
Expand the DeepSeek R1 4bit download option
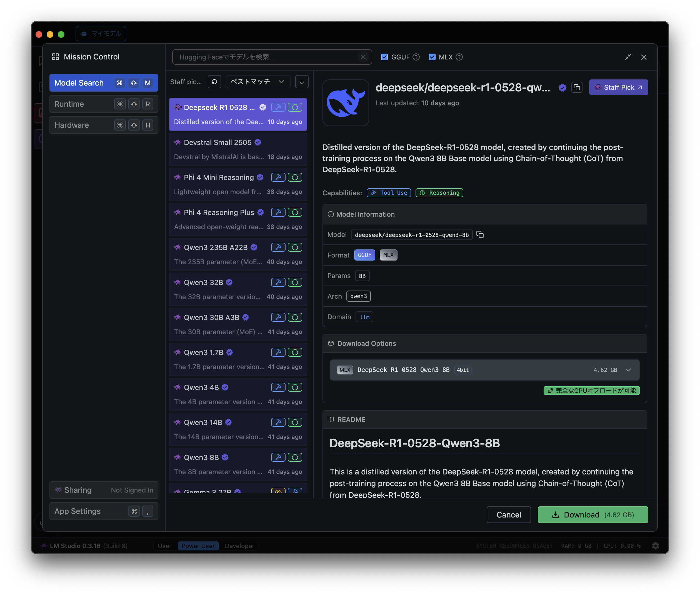[x=628, y=370]
